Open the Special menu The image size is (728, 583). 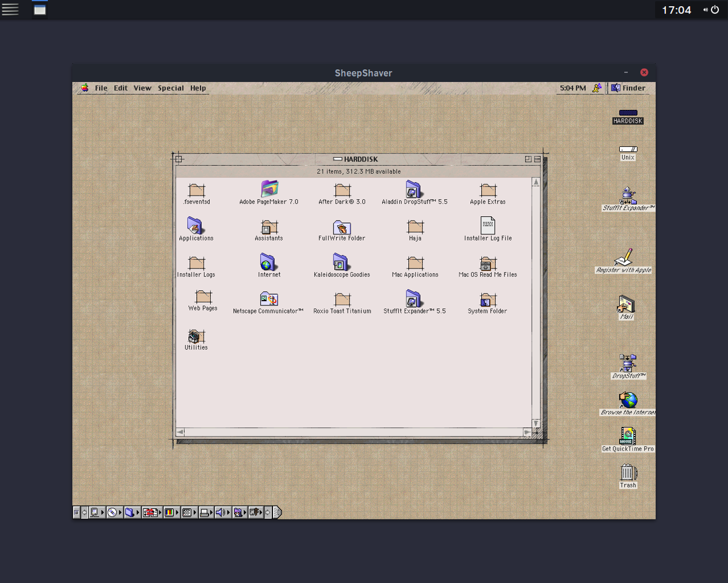[x=170, y=87]
